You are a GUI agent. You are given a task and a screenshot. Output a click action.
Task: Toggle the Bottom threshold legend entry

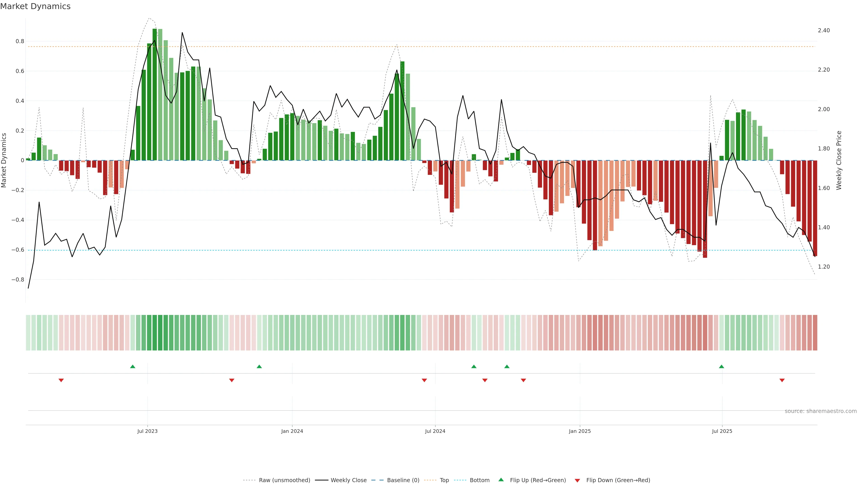pos(479,480)
